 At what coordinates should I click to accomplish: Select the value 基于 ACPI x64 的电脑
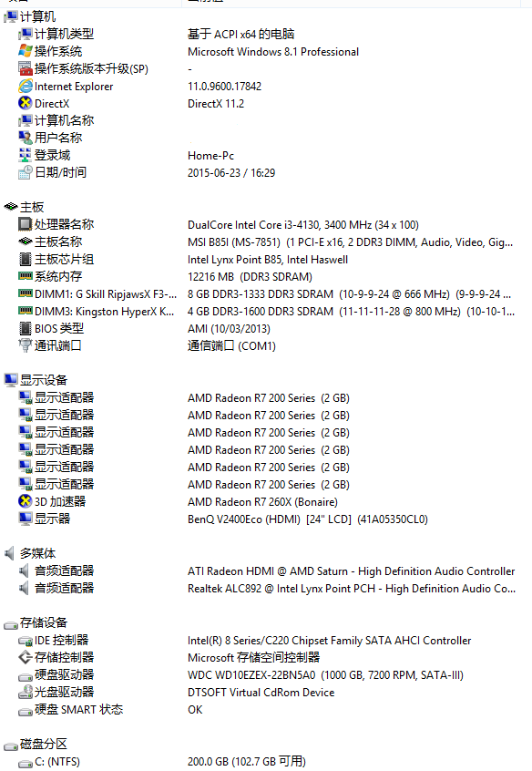point(240,34)
